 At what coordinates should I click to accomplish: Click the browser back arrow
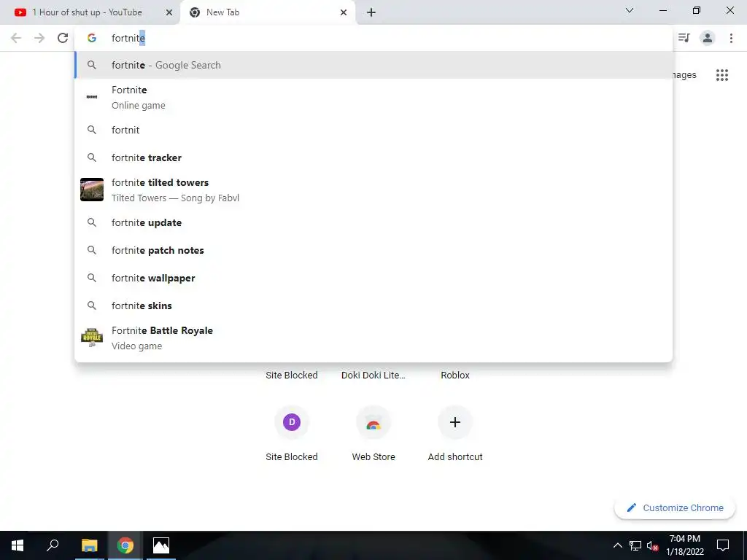click(x=16, y=38)
